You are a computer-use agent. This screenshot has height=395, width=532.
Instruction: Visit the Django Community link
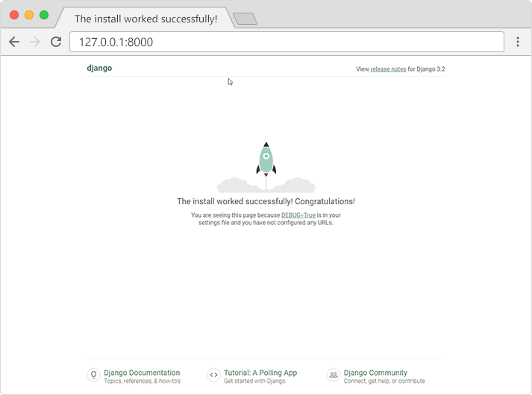pos(375,373)
